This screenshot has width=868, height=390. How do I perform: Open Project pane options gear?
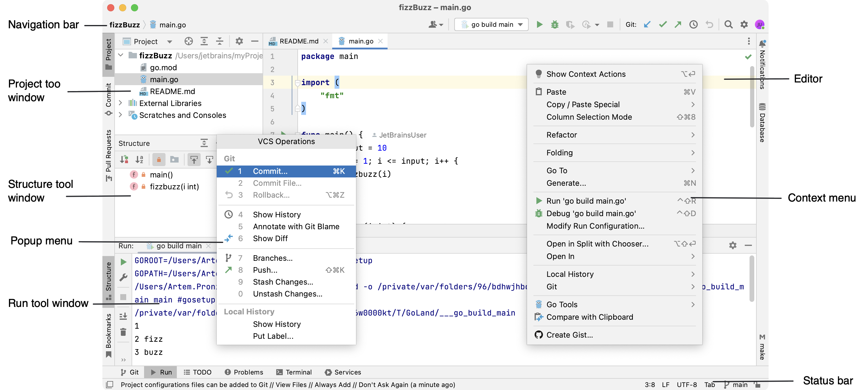pyautogui.click(x=239, y=41)
